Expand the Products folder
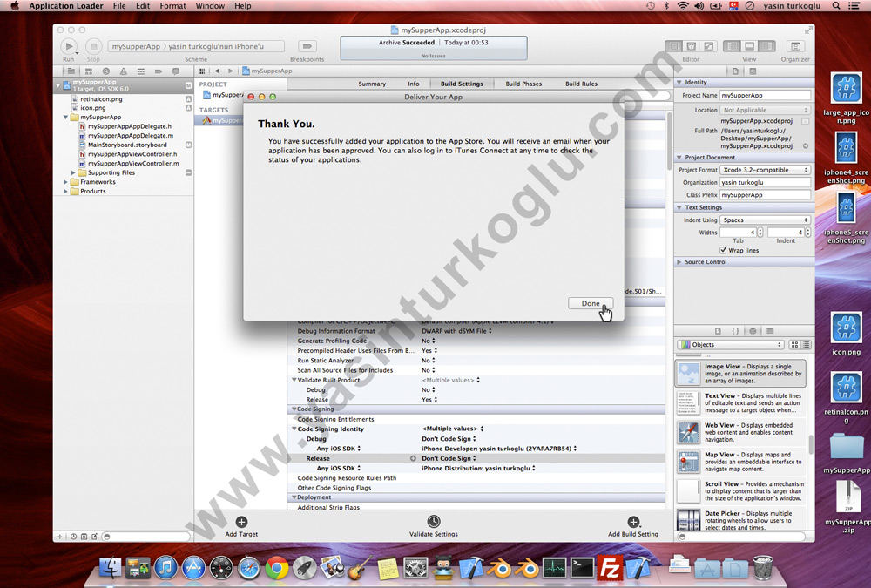This screenshot has height=588, width=871. (x=65, y=191)
